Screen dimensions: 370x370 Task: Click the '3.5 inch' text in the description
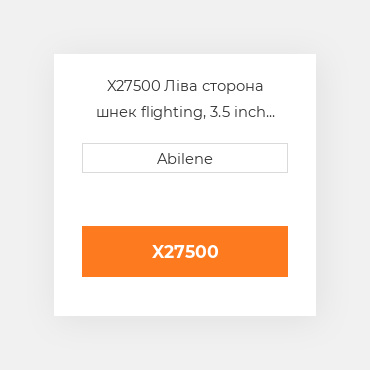tap(238, 112)
